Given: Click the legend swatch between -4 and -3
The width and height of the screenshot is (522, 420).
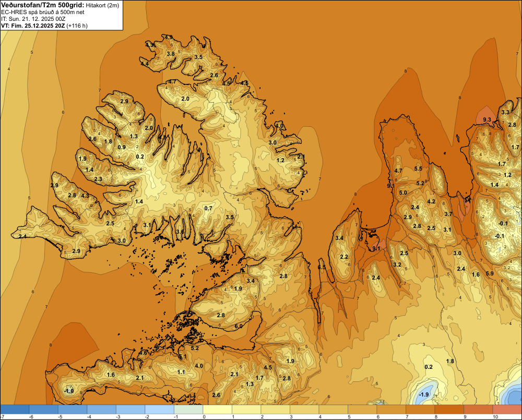Looking at the screenshot, I should tap(102, 409).
